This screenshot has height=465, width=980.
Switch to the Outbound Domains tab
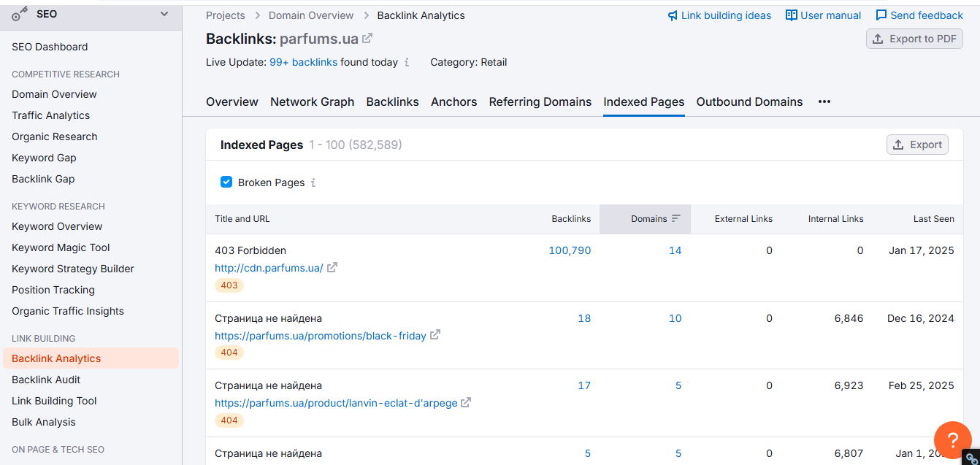(x=750, y=102)
